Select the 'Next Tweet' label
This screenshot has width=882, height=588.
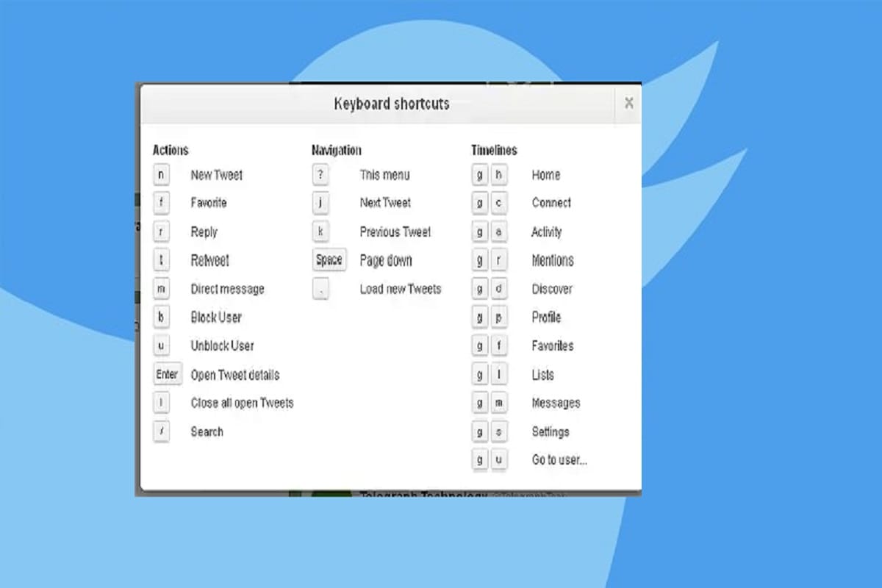(x=385, y=203)
